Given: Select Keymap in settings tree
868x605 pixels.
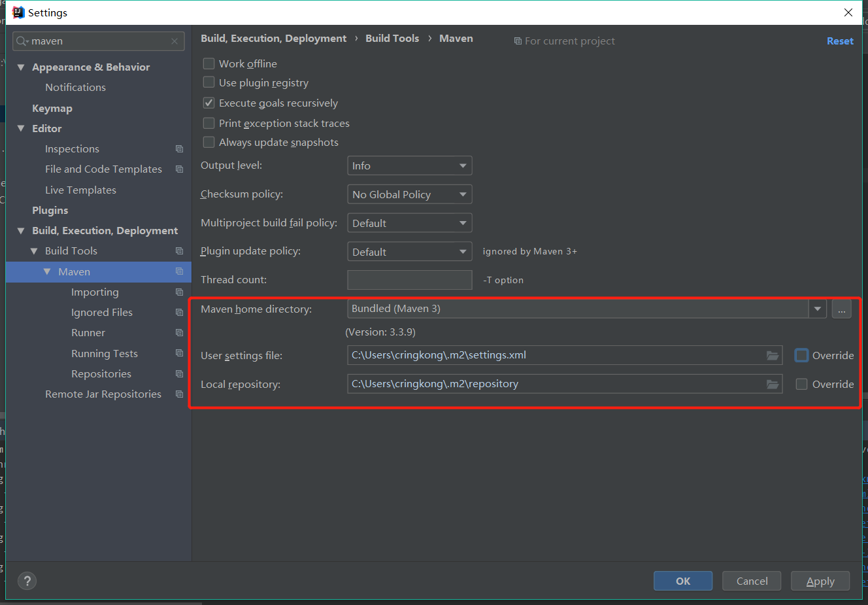Looking at the screenshot, I should point(52,109).
